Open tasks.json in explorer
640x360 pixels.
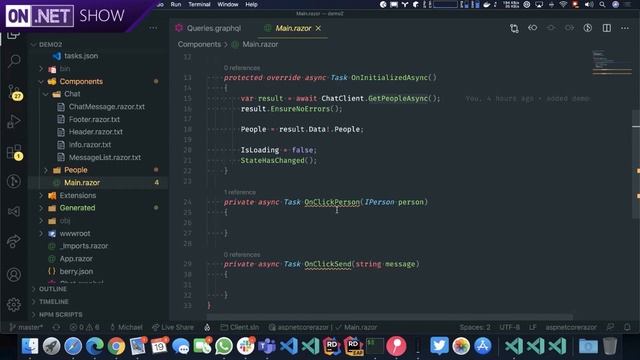click(x=81, y=56)
